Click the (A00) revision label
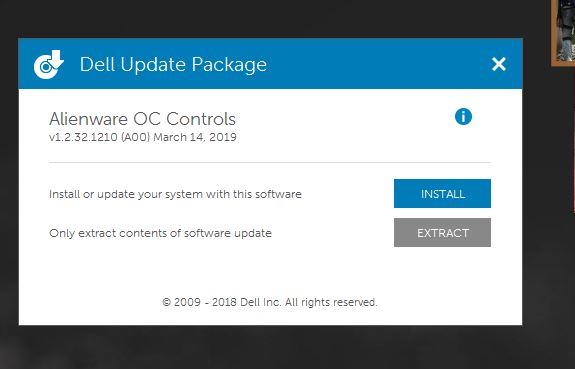This screenshot has height=369, width=575. pos(136,137)
